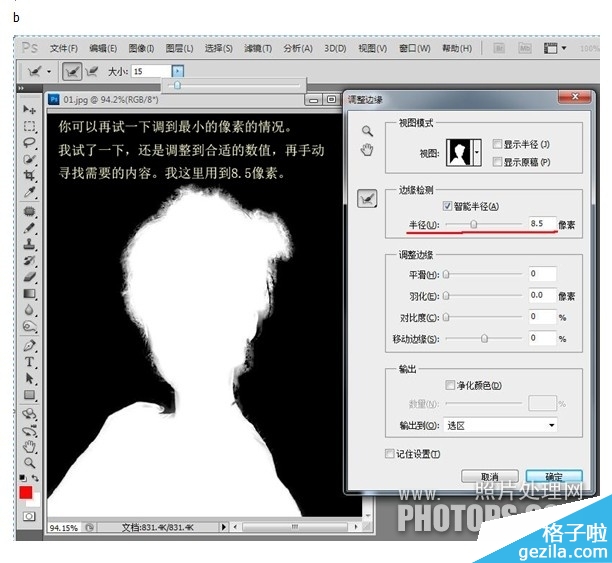Select the Refine Radius brush in the dialog
Screen dimensions: 612x563
(x=367, y=200)
